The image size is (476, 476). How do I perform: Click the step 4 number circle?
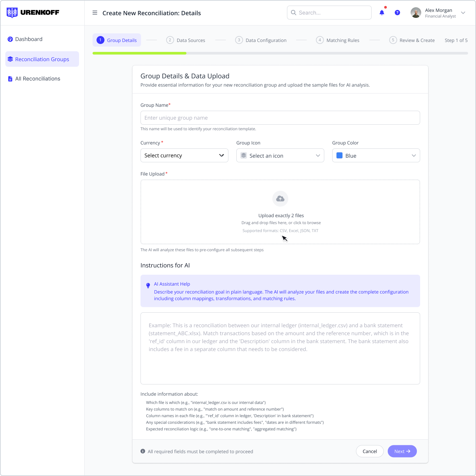pyautogui.click(x=320, y=40)
